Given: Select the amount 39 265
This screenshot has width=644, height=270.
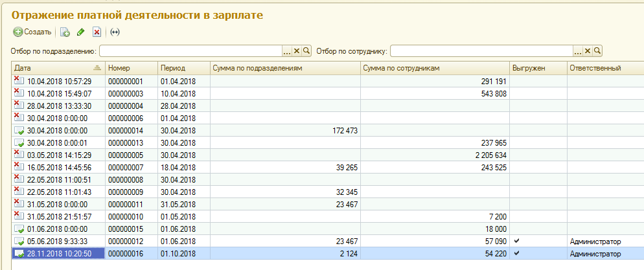Looking at the screenshot, I should click(346, 168).
